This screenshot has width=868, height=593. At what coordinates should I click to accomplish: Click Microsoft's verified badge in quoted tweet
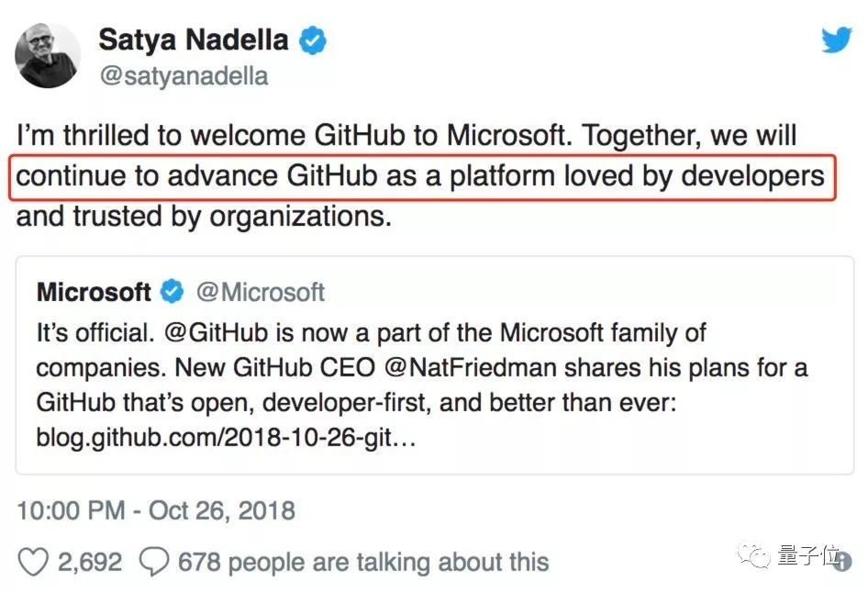pyautogui.click(x=172, y=291)
